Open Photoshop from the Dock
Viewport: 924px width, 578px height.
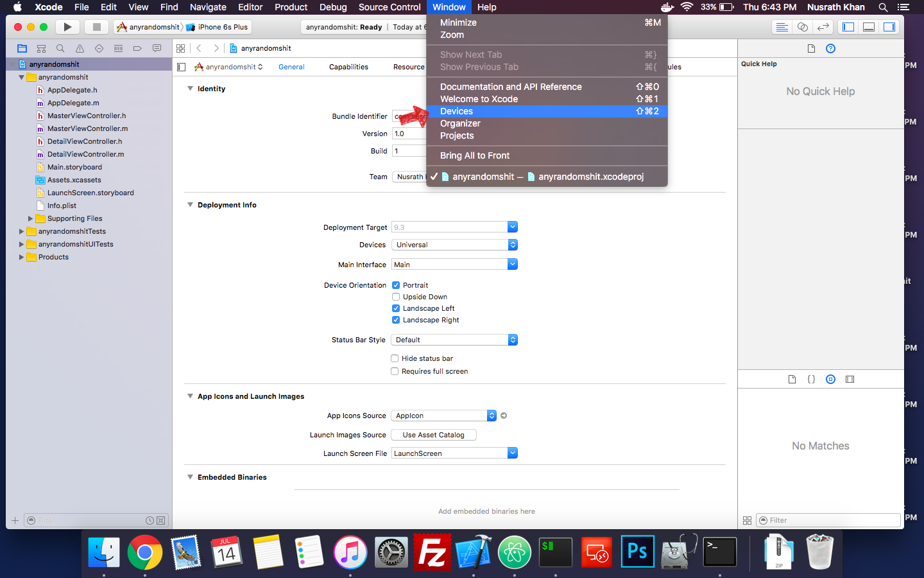tap(638, 552)
